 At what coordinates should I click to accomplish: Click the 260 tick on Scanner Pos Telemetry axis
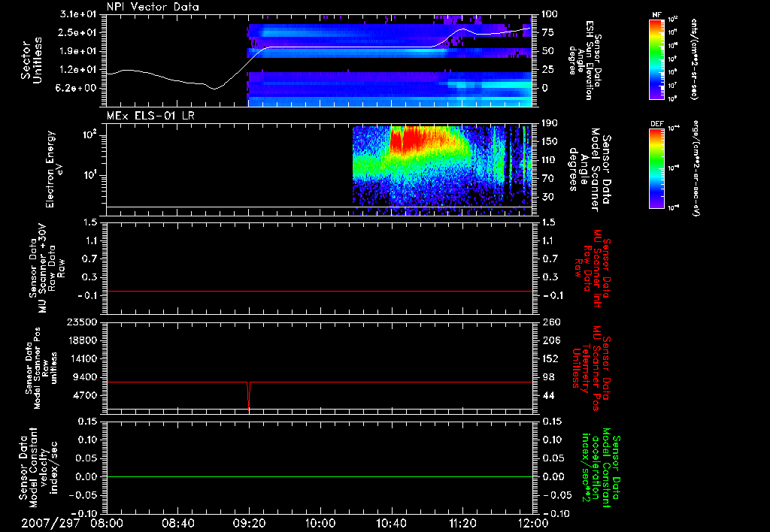pos(550,322)
